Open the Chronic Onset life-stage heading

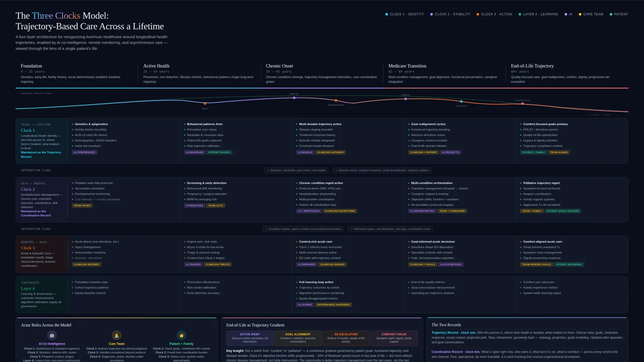(279, 66)
